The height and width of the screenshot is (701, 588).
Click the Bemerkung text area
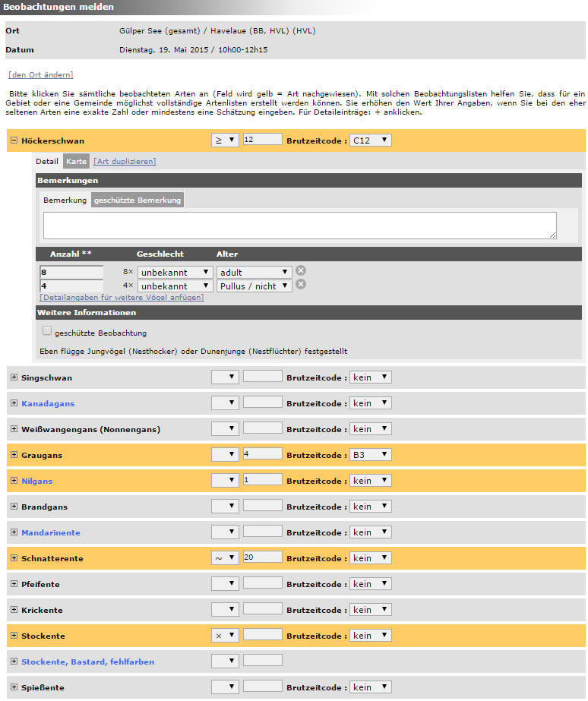[x=300, y=226]
